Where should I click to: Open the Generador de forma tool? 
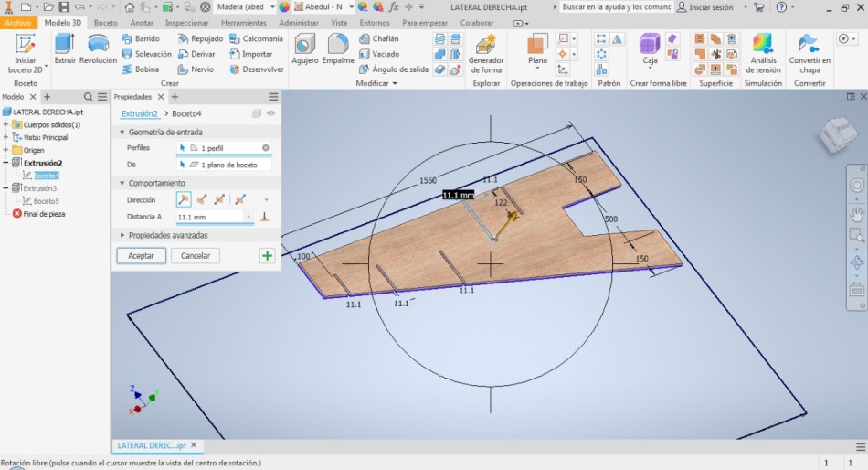pyautogui.click(x=486, y=54)
